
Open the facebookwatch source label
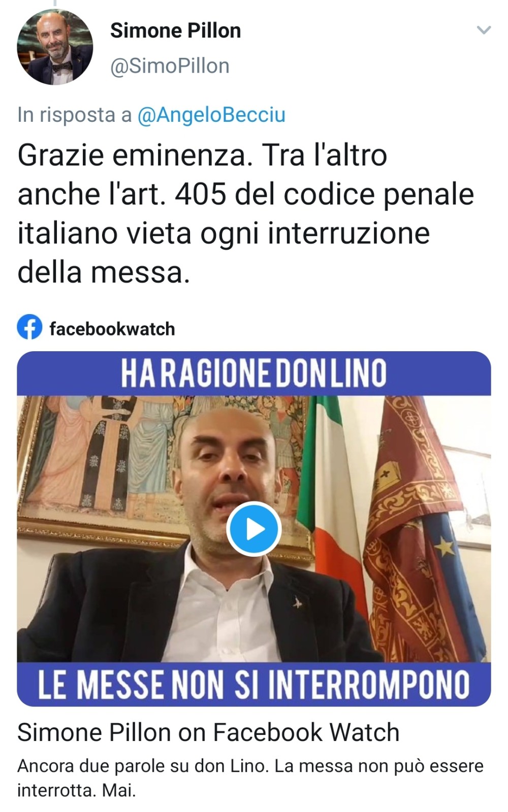[x=112, y=329]
